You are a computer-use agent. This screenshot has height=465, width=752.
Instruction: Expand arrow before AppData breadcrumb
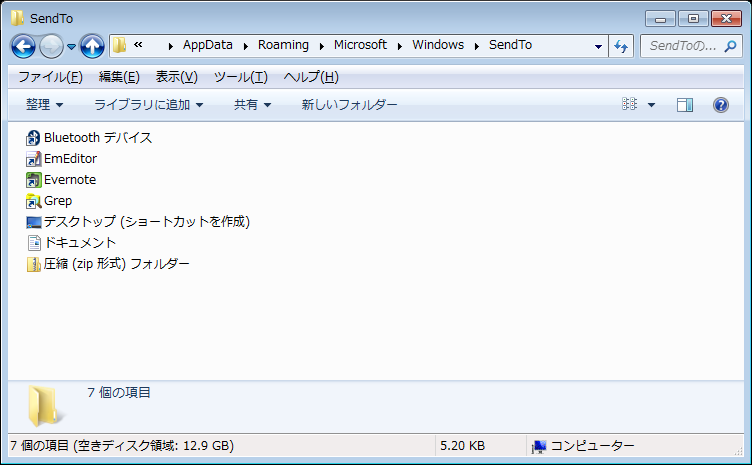click(x=171, y=46)
